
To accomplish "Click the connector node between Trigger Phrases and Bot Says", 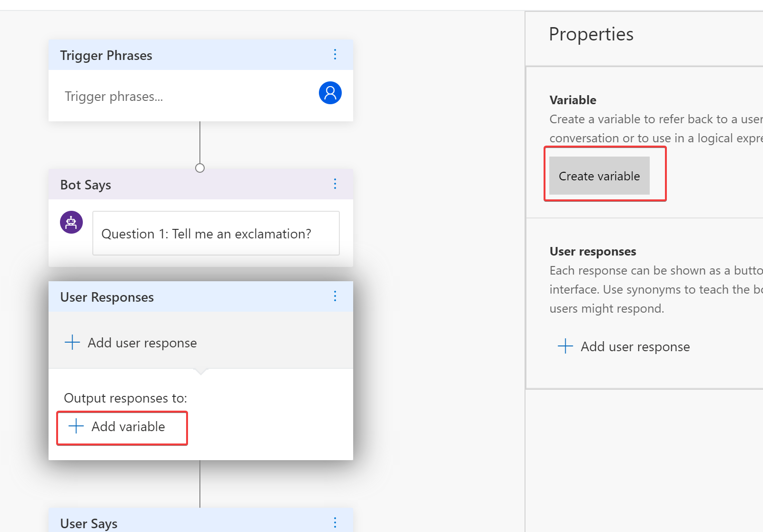I will click(x=199, y=167).
